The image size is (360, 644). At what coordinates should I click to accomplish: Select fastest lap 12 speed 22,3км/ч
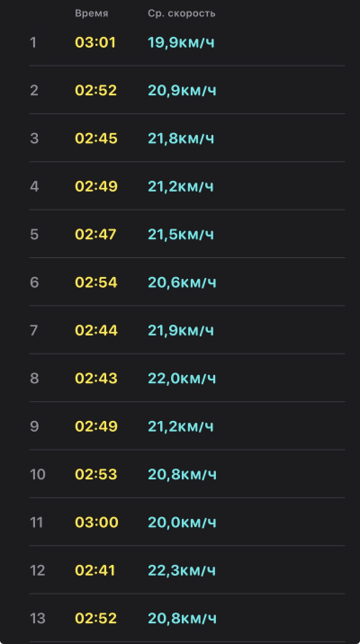(182, 570)
